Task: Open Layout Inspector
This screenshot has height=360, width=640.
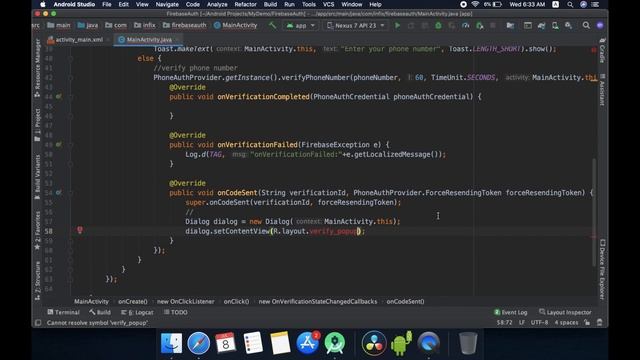Action: [565, 312]
